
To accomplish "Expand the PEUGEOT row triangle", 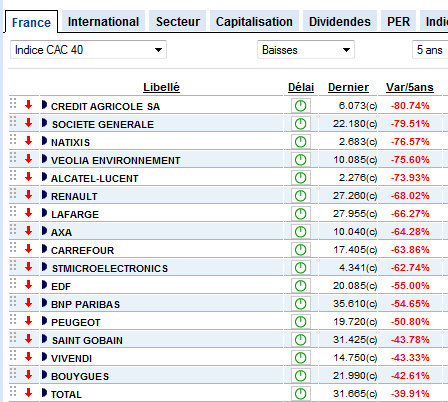I will point(44,321).
